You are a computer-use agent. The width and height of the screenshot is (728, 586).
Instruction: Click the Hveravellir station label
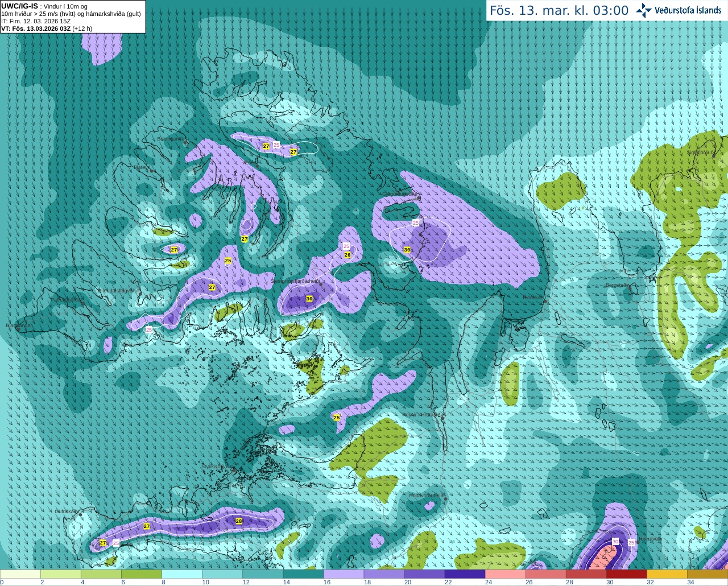pyautogui.click(x=651, y=538)
